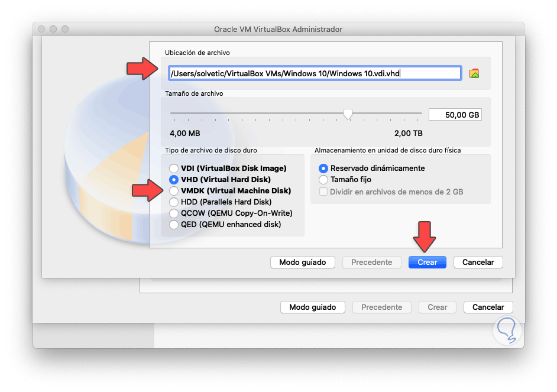Click the Tipo de archivo de disco duro label

[x=211, y=150]
